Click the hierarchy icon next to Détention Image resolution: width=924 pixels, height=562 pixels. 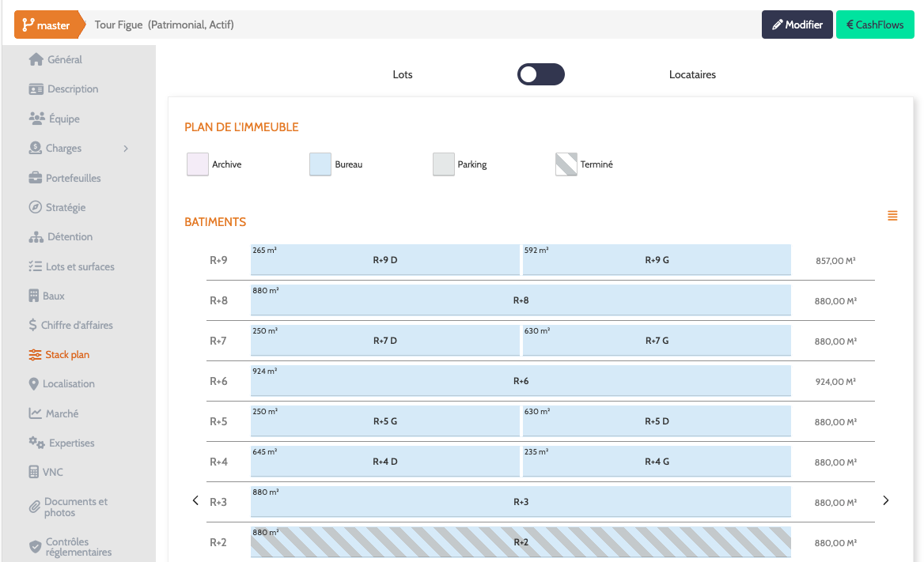coord(36,237)
